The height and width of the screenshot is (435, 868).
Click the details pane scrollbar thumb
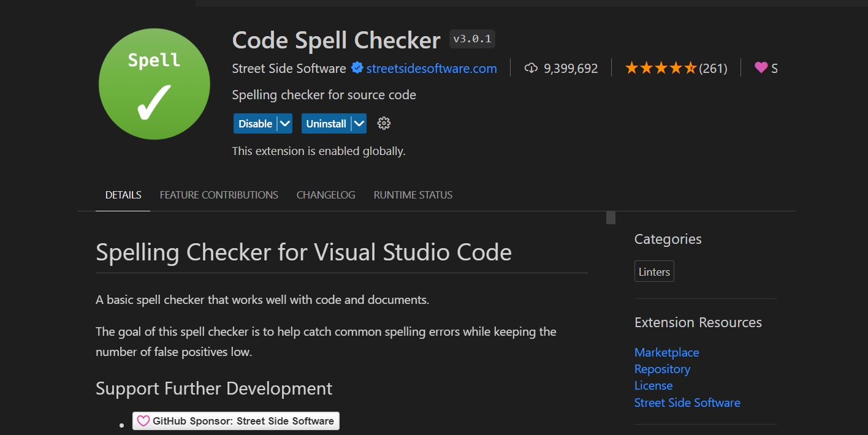tap(611, 218)
